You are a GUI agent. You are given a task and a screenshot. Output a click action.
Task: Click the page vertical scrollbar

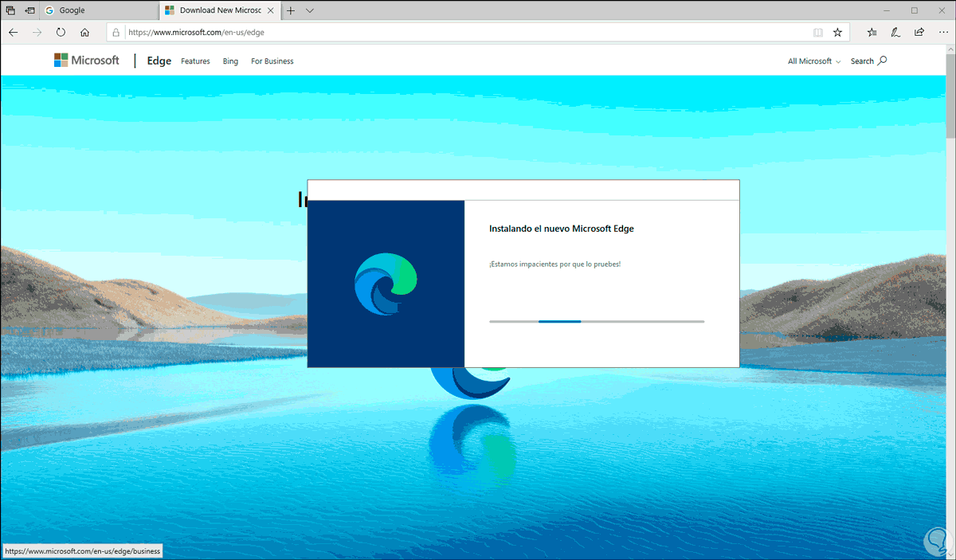950,303
